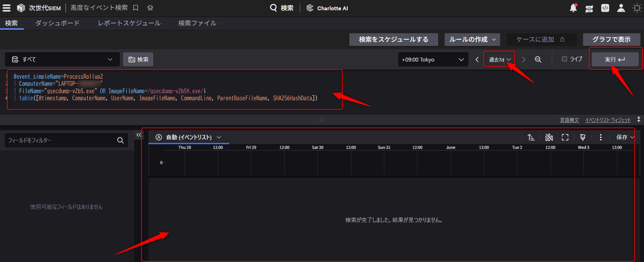Open the hamburger navigation menu

point(6,8)
